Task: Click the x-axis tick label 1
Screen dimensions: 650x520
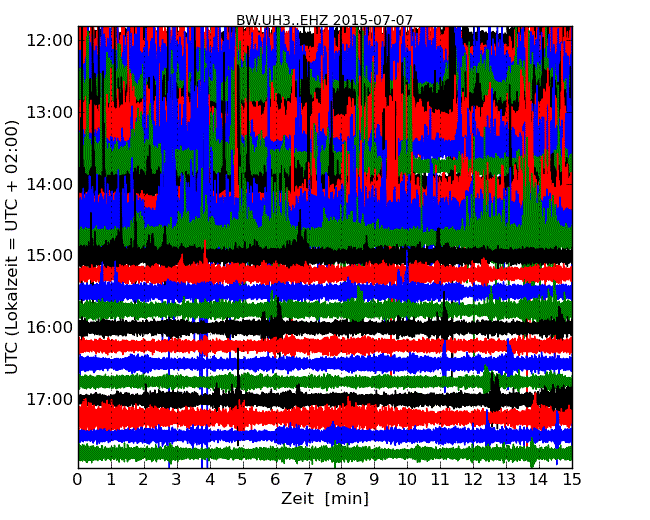Action: 111,480
